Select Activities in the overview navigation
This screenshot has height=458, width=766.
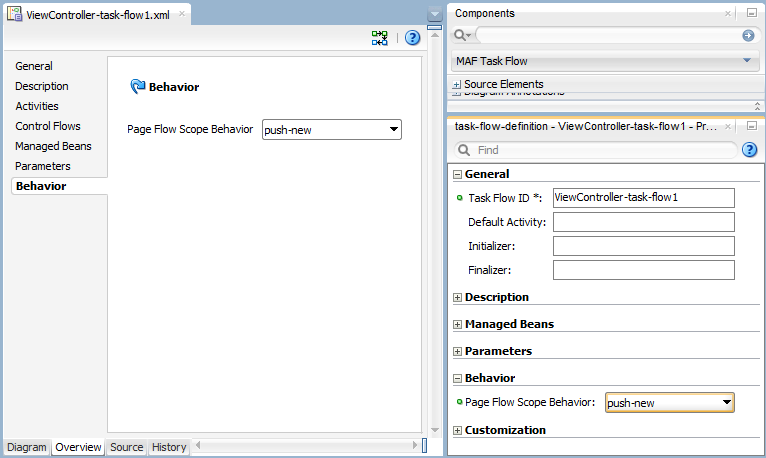(x=37, y=106)
